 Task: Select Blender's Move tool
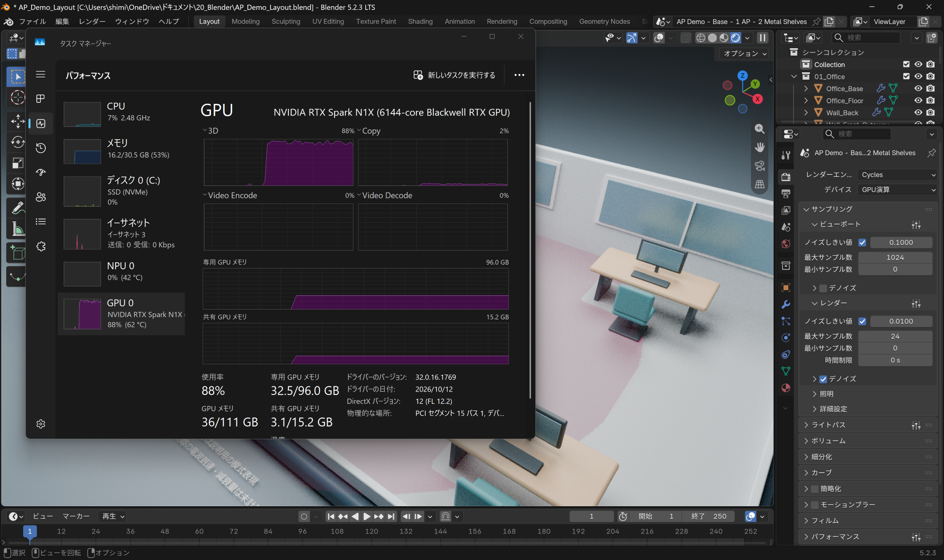point(17,121)
